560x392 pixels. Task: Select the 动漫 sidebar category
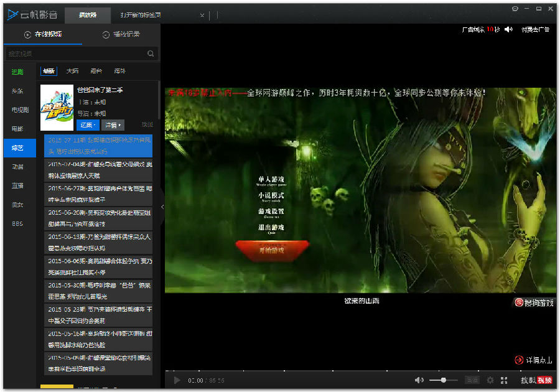(17, 167)
